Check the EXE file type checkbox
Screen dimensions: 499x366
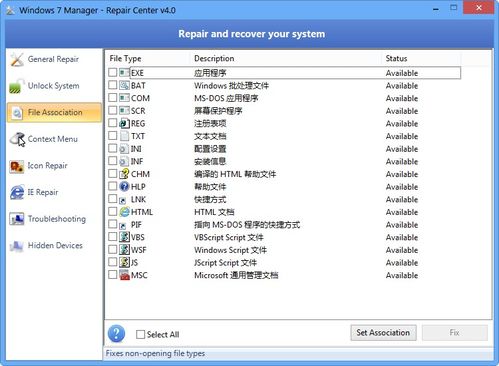[x=113, y=72]
